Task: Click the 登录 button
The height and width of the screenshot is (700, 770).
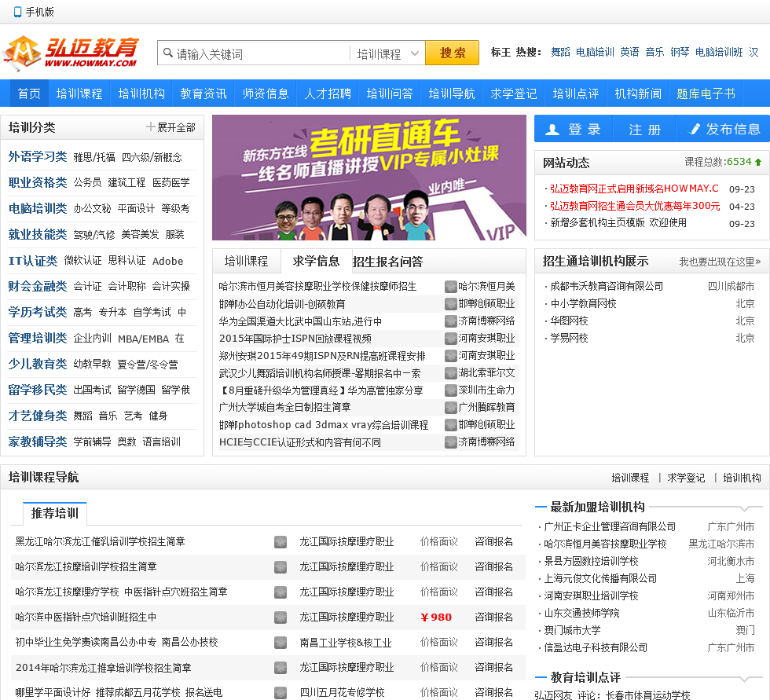Action: pos(574,129)
